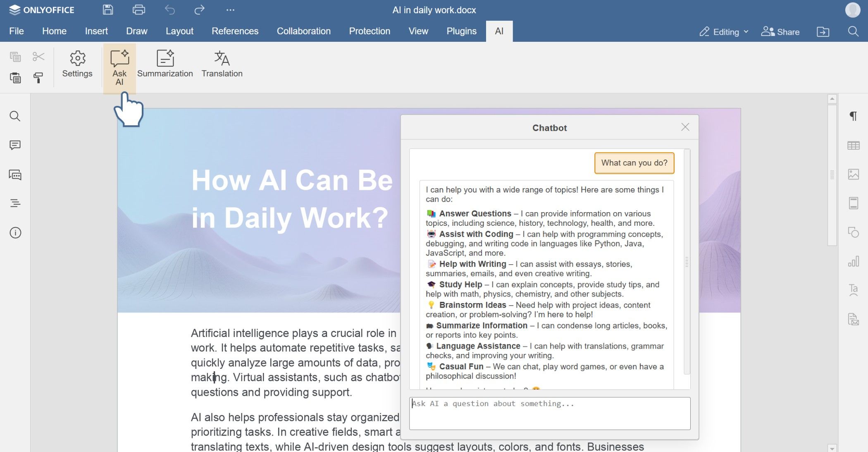The width and height of the screenshot is (868, 452).
Task: Open the File menu
Action: click(17, 31)
